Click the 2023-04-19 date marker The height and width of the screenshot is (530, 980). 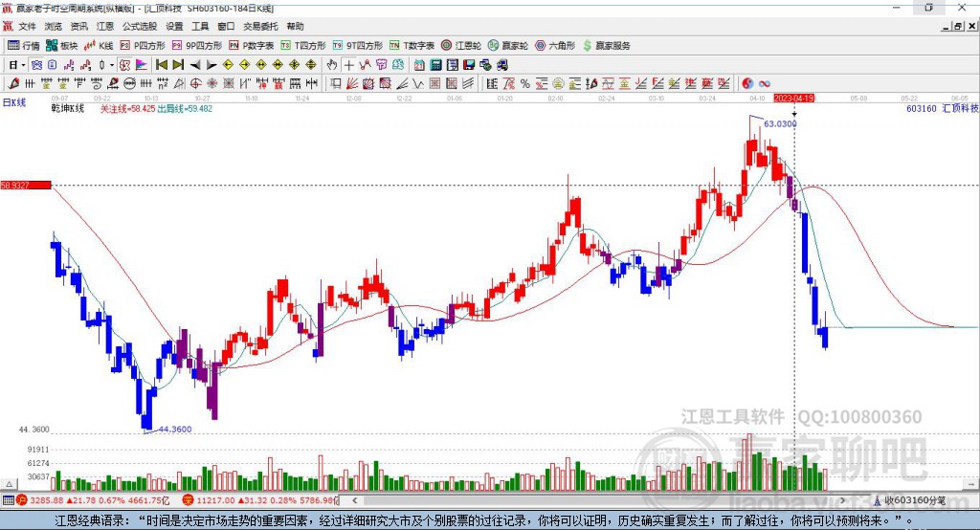click(x=793, y=99)
